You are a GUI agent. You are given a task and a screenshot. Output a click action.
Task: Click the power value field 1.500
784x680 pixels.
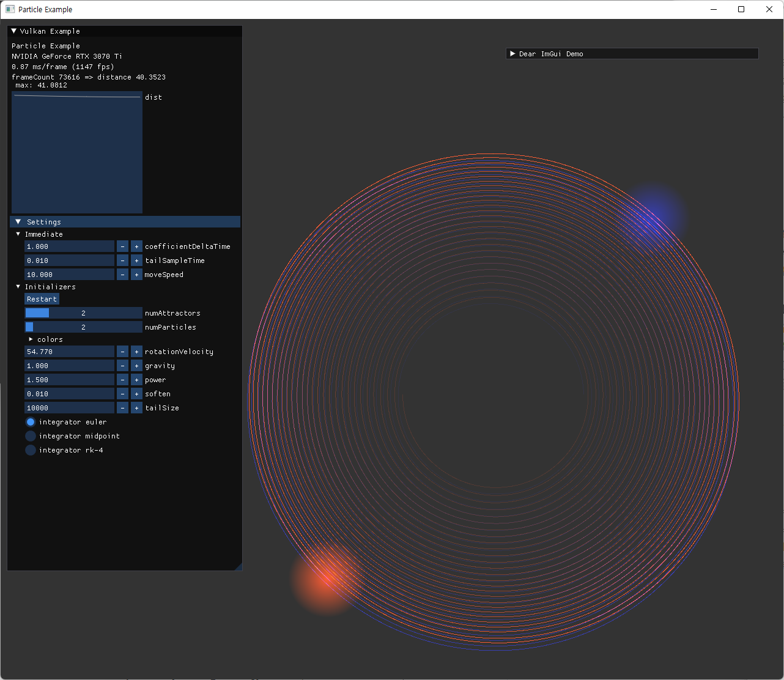pyautogui.click(x=69, y=380)
